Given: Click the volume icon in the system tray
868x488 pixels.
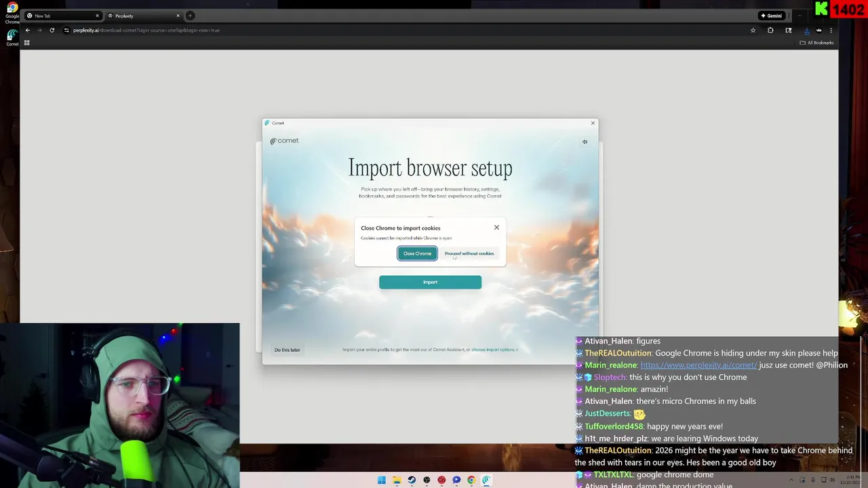Looking at the screenshot, I should click(832, 480).
